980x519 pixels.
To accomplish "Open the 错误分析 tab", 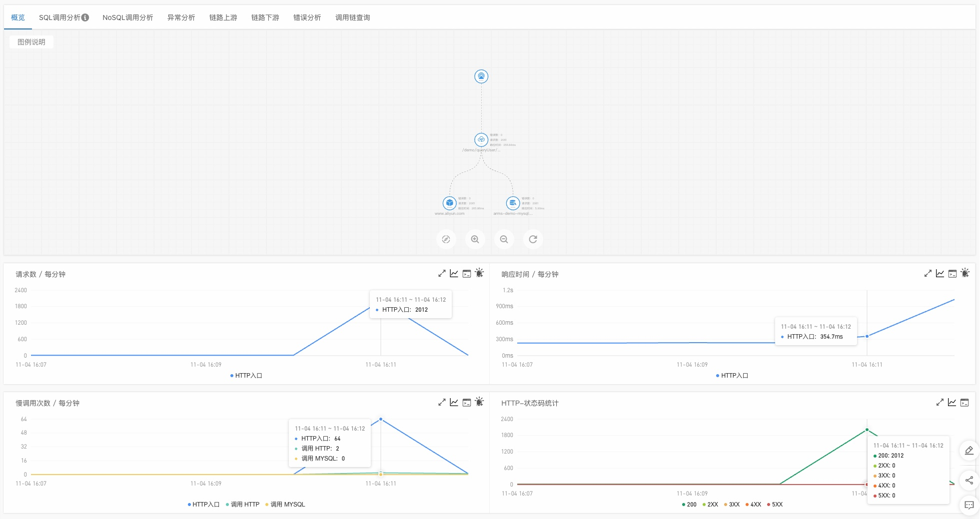I will coord(307,17).
